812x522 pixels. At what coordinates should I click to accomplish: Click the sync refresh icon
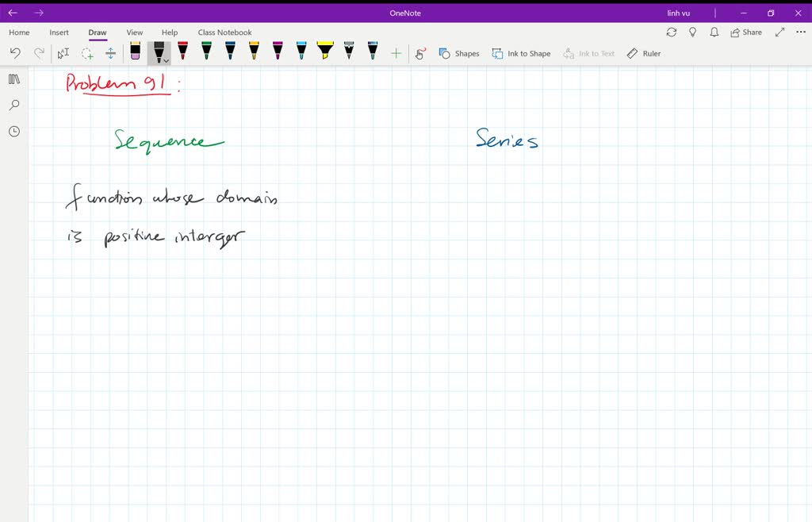point(672,32)
